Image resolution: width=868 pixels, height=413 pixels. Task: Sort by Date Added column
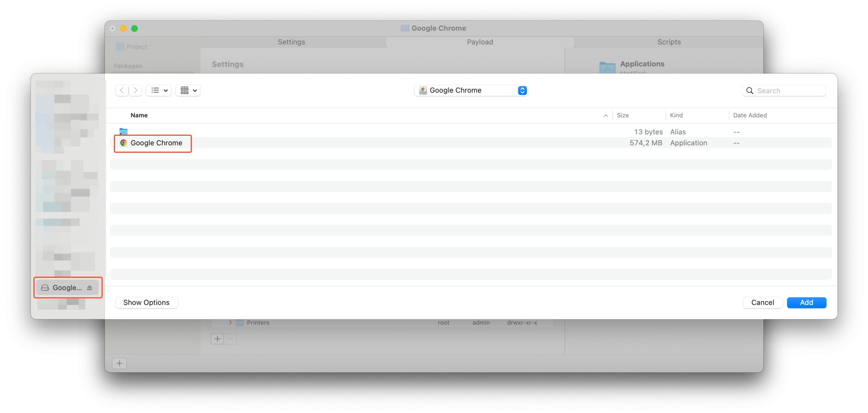coord(750,115)
